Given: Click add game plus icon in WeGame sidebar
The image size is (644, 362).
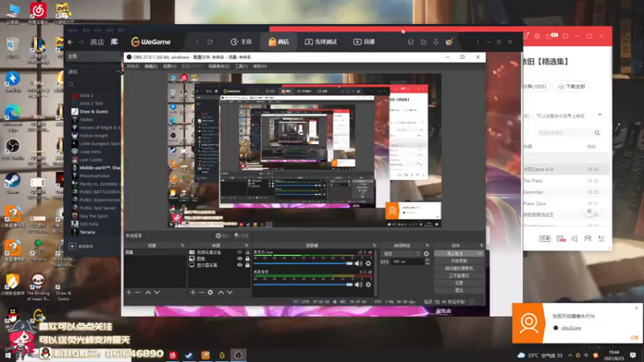Looking at the screenshot, I should pyautogui.click(x=72, y=246).
